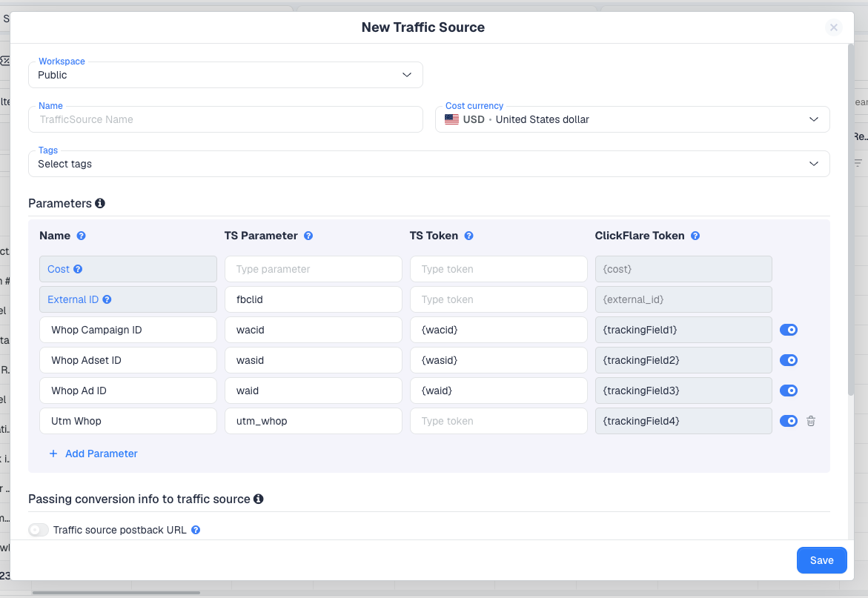Image resolution: width=868 pixels, height=598 pixels.
Task: Click the help icon next to External ID
Action: click(x=107, y=299)
